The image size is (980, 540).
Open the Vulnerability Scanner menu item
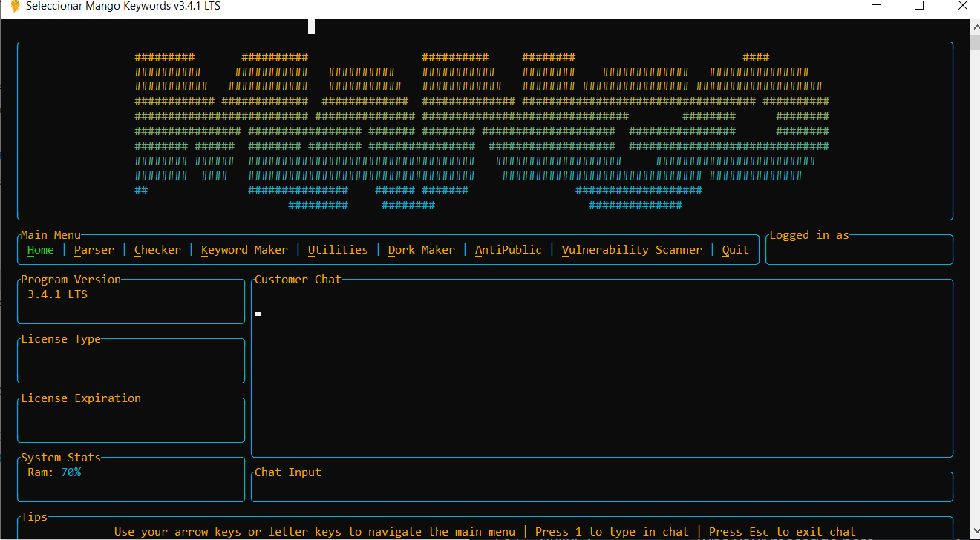(631, 250)
